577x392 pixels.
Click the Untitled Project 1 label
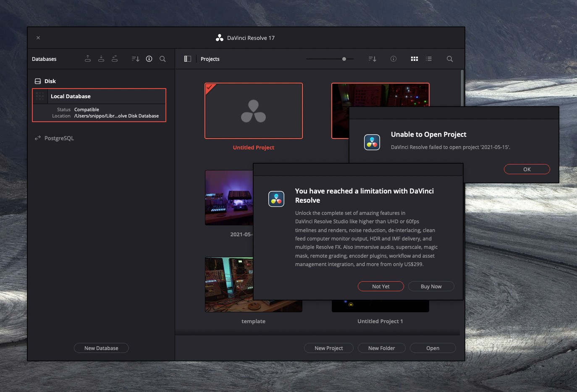380,321
